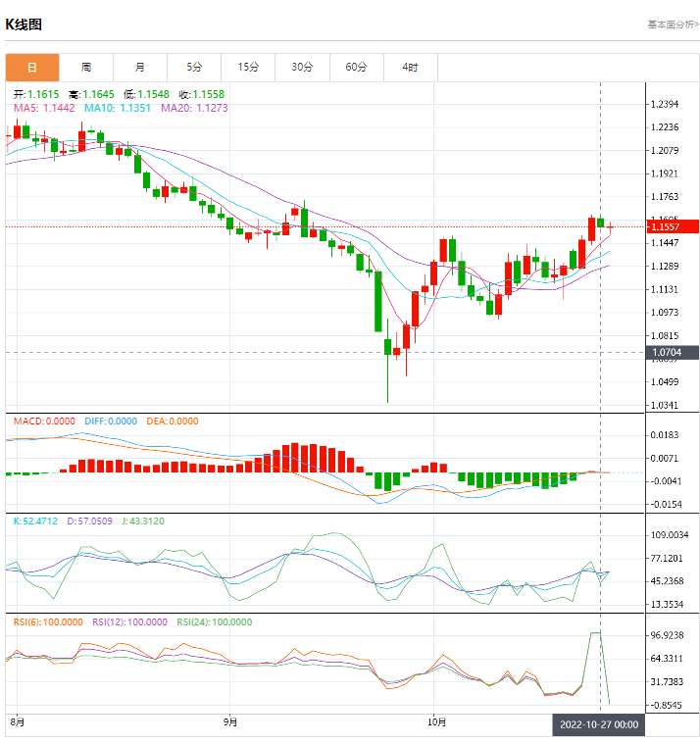Click the 1.2394 price axis label

665,104
